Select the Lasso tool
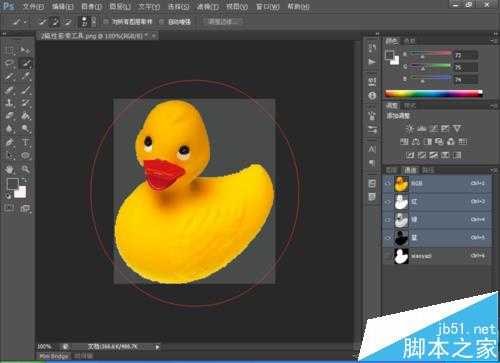The image size is (500, 363). (10, 63)
